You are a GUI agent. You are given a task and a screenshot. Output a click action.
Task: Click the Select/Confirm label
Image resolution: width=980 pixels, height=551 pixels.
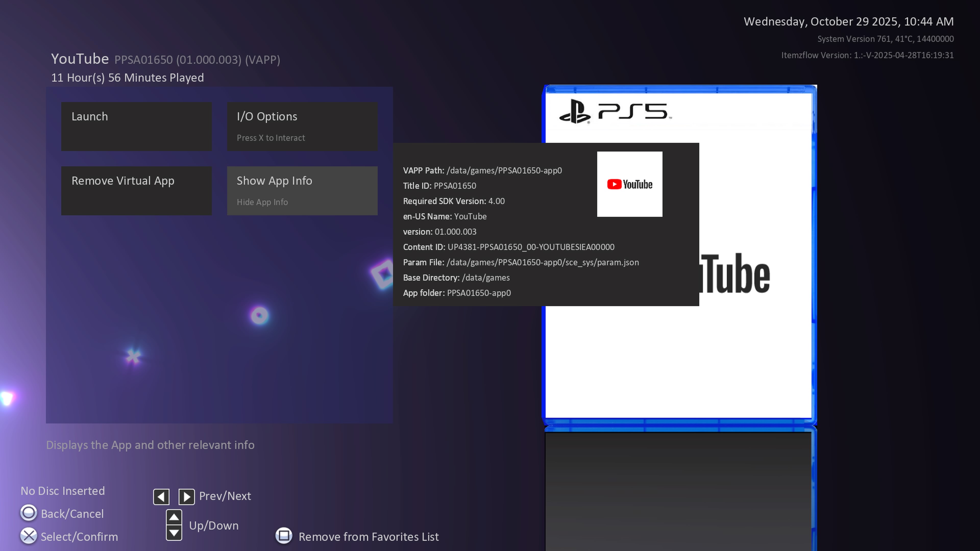point(79,536)
